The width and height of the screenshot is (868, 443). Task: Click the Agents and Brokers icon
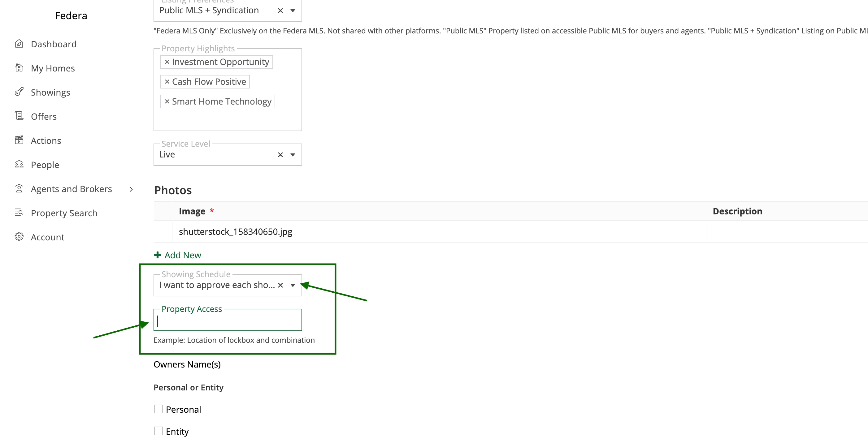19,188
